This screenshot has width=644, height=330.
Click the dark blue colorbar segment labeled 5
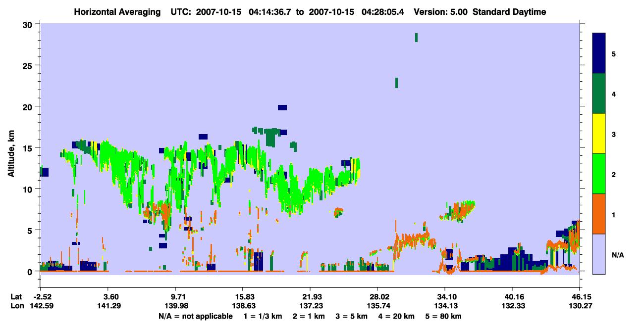click(599, 53)
